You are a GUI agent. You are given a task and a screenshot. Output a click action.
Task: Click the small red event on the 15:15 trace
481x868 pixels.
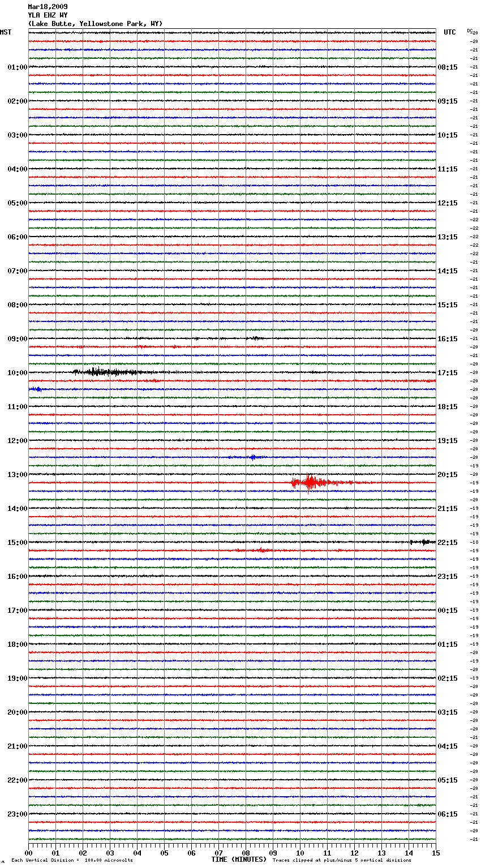coord(261,550)
